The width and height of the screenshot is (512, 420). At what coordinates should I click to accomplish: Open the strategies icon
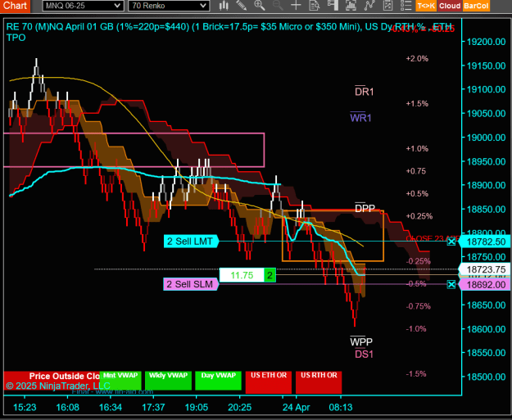(x=387, y=6)
